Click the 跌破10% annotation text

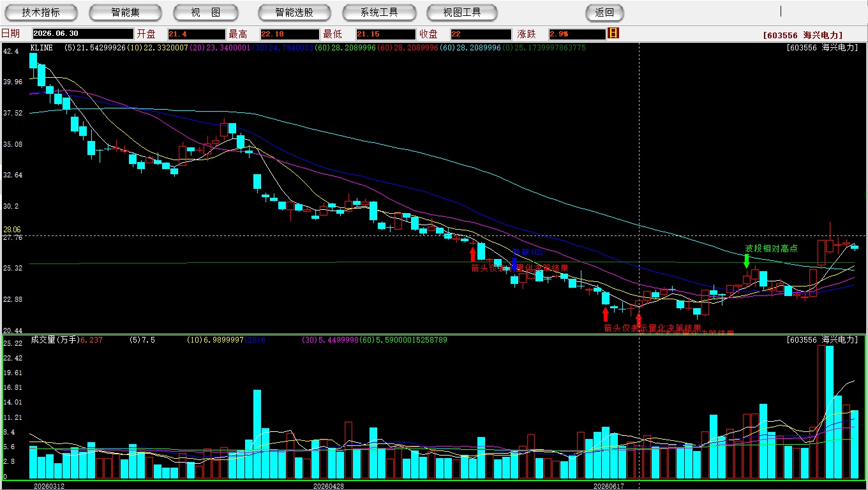[528, 252]
